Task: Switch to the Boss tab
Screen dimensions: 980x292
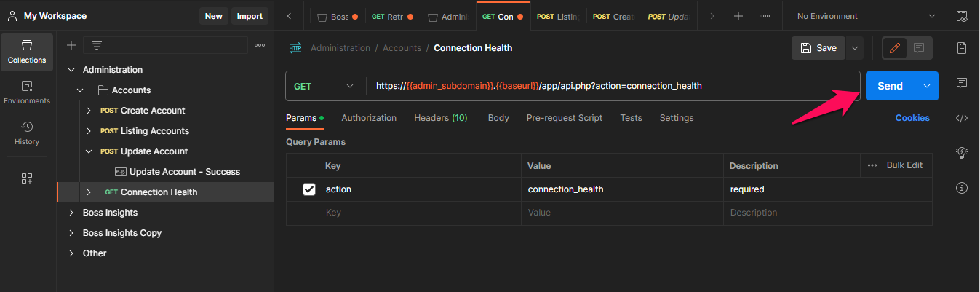Action: [338, 16]
